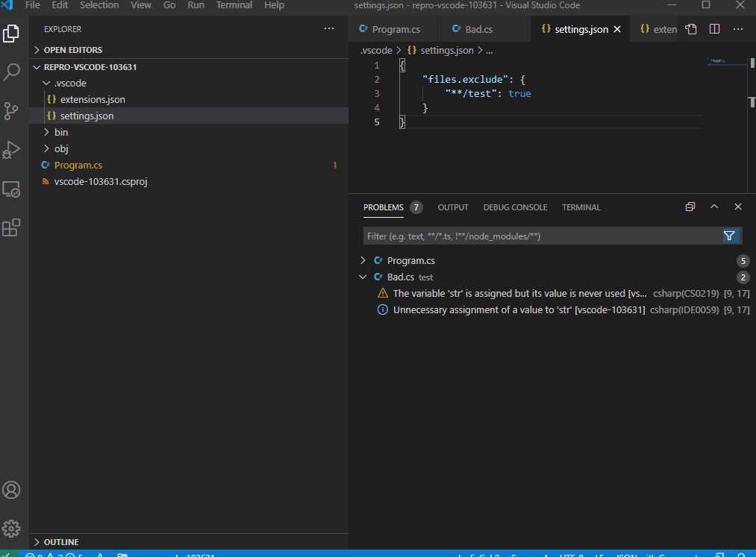This screenshot has height=557, width=756.
Task: Open the Remote Explorer view
Action: click(x=11, y=189)
